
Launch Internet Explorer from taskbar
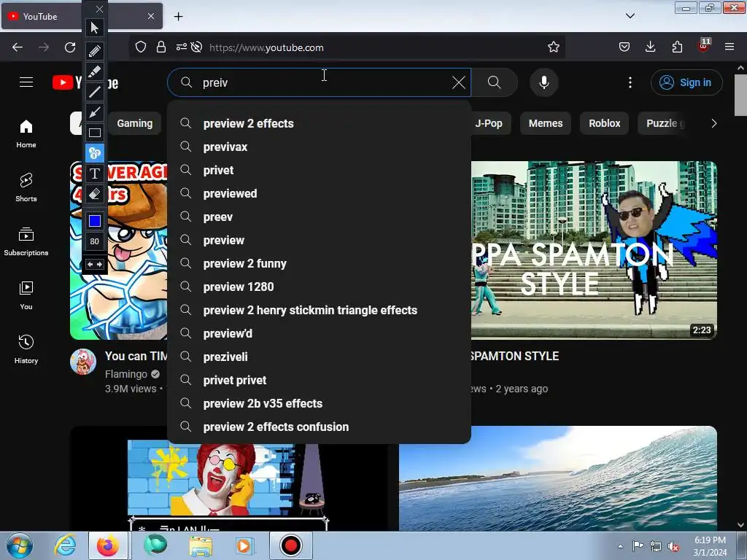coord(65,545)
